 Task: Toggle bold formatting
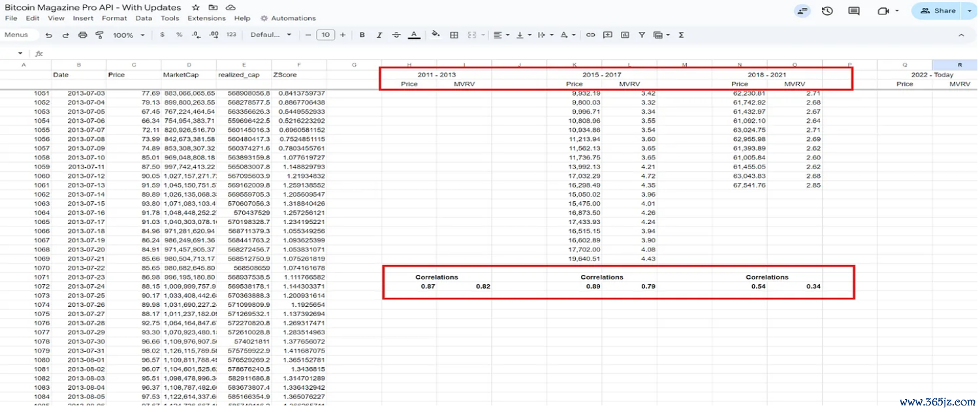tap(362, 35)
